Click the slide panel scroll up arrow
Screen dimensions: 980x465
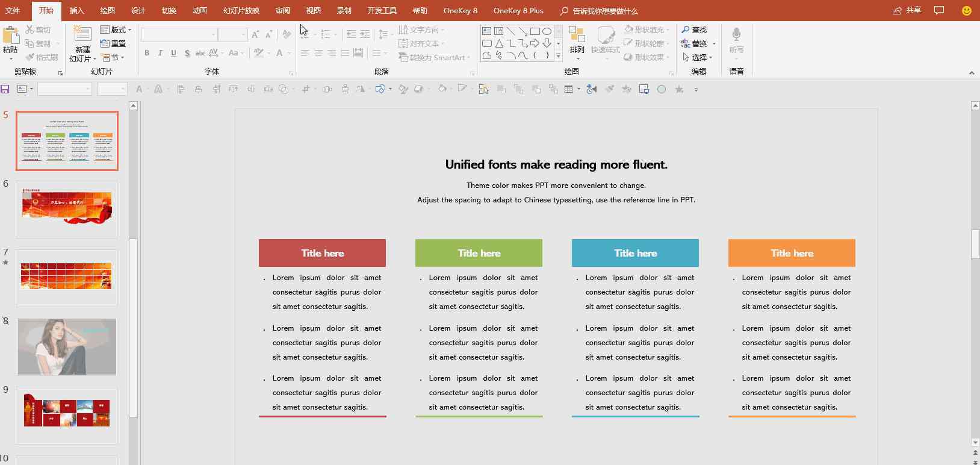[x=134, y=105]
